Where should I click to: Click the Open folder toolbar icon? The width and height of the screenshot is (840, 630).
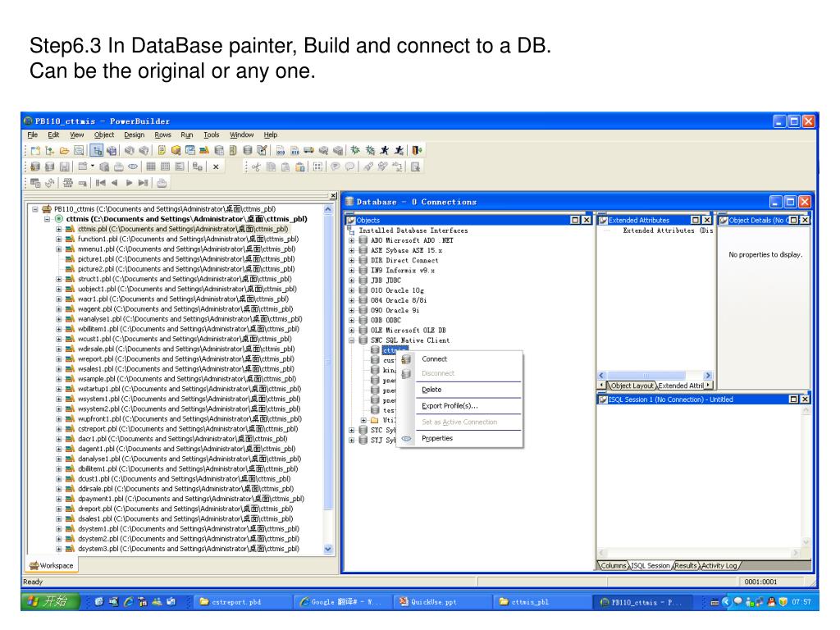click(64, 151)
